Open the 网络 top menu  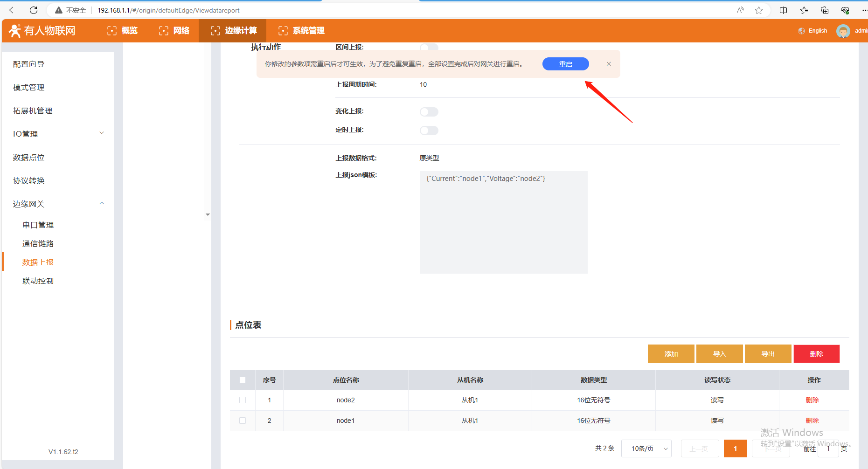174,31
